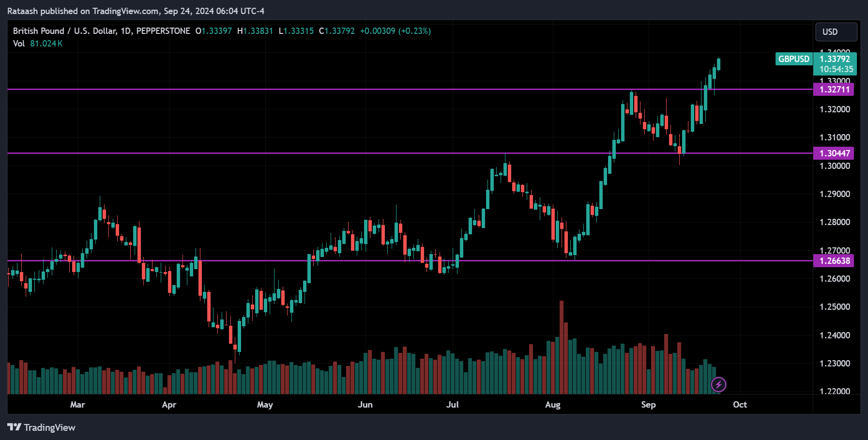Click the Mar label on time axis
Viewport: 868px width, 440px height.
point(77,405)
